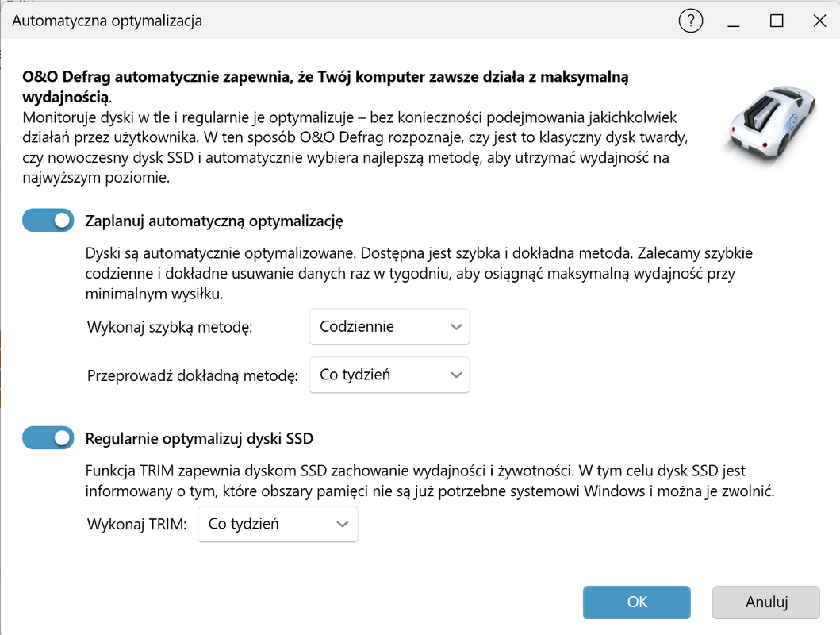Open the Wykonaj szybką metodę dropdown
The image size is (840, 635).
point(389,327)
